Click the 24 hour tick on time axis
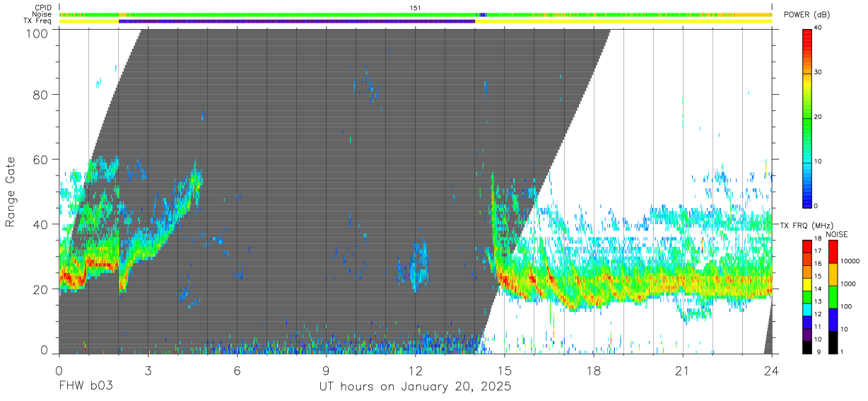Screen dimensions: 868x401 (772, 370)
